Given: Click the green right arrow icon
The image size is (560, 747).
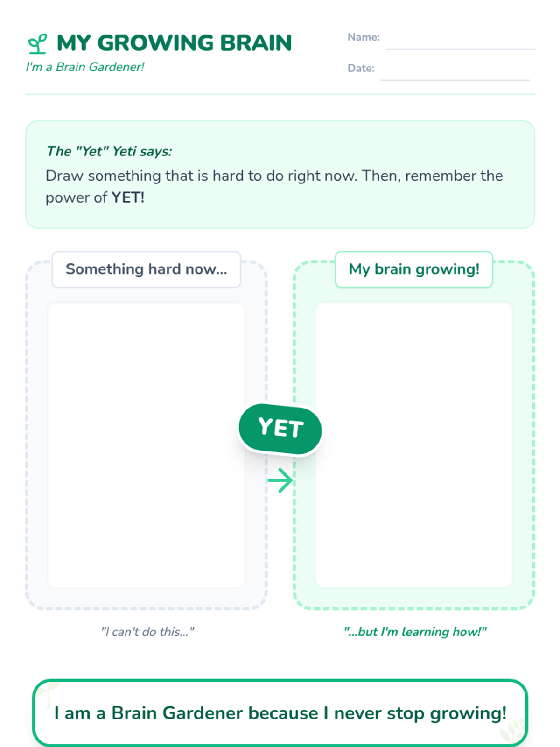Looking at the screenshot, I should [x=280, y=480].
